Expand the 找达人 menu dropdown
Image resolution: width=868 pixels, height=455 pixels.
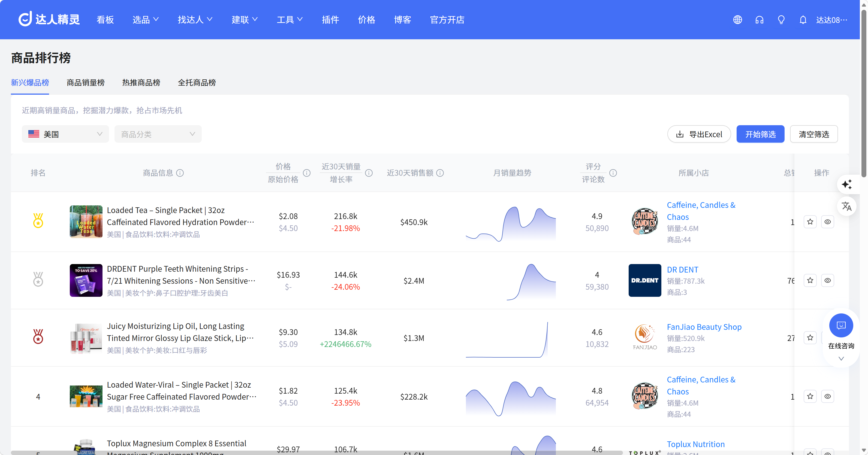pyautogui.click(x=195, y=20)
